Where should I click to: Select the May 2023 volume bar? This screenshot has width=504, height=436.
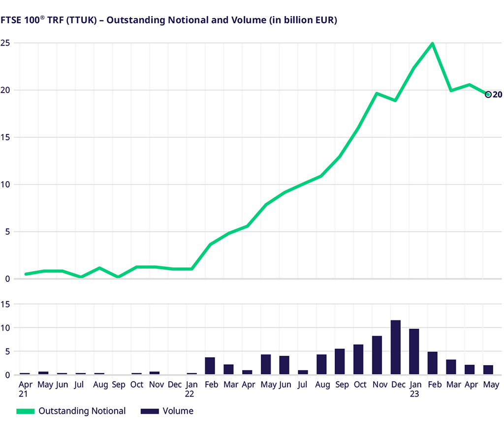coord(488,370)
